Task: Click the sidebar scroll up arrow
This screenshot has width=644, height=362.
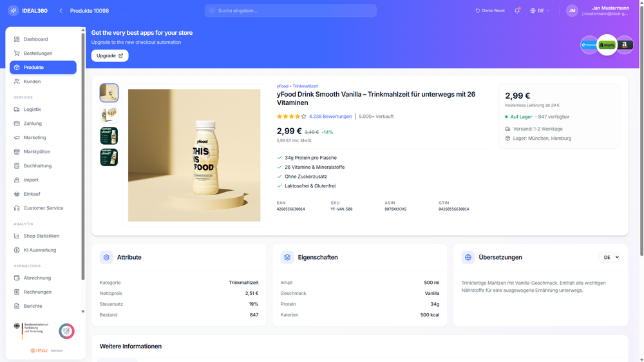Action: coord(83,30)
